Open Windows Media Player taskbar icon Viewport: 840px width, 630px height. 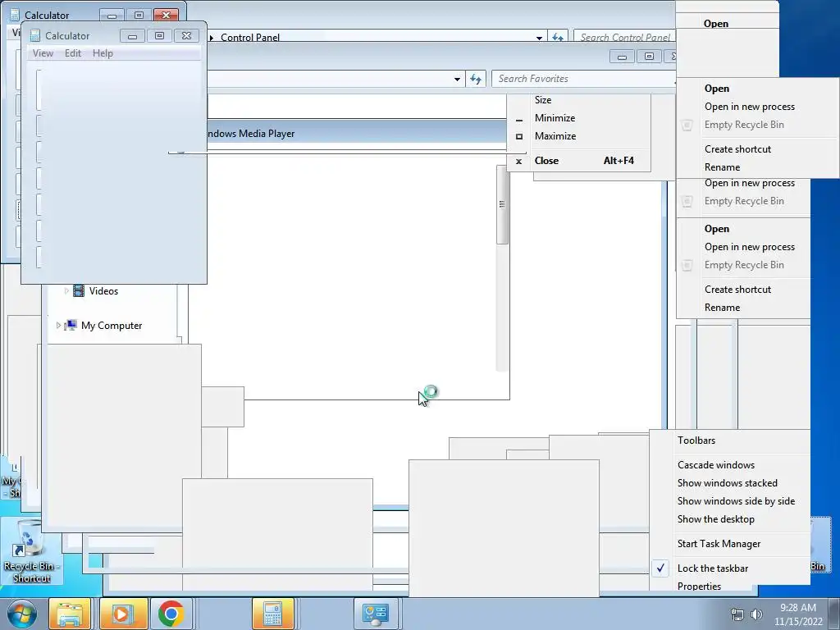[123, 614]
